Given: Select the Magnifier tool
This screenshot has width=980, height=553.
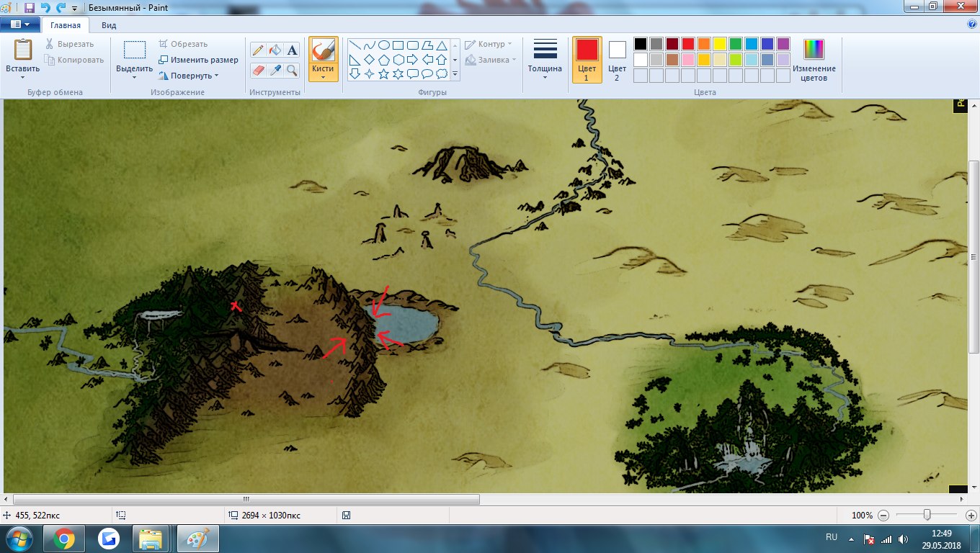Looking at the screenshot, I should point(292,70).
